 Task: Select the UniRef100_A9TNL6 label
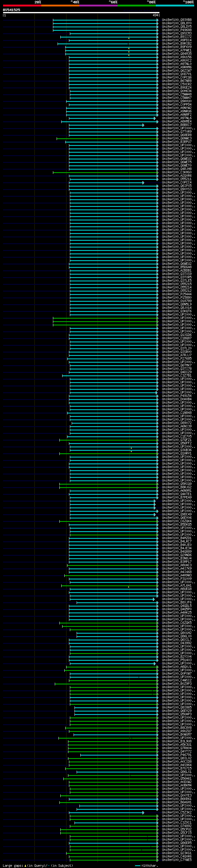point(177,118)
